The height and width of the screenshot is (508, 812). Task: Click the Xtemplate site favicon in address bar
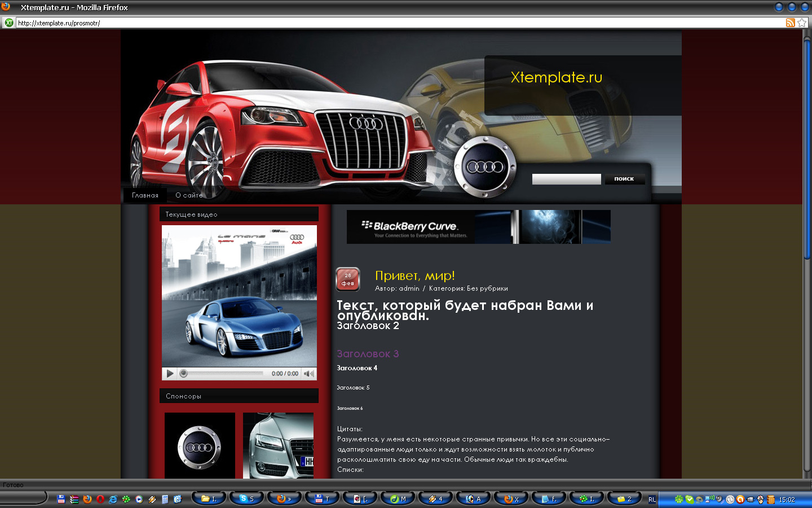click(9, 23)
